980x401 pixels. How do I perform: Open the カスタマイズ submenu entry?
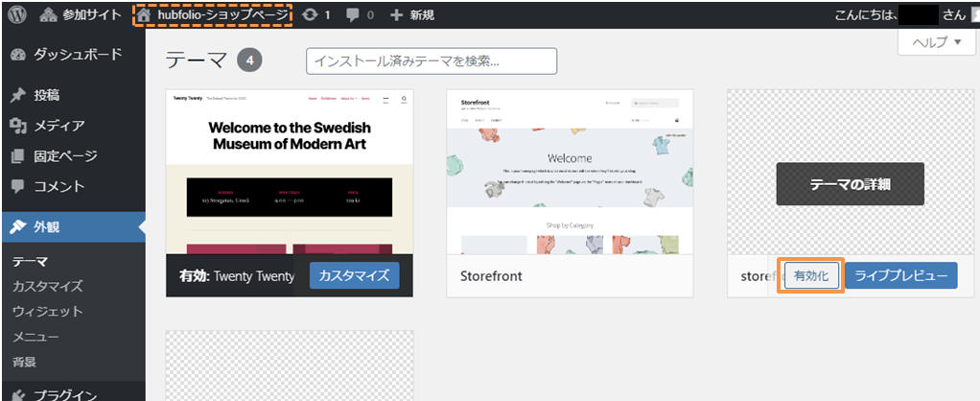click(48, 287)
